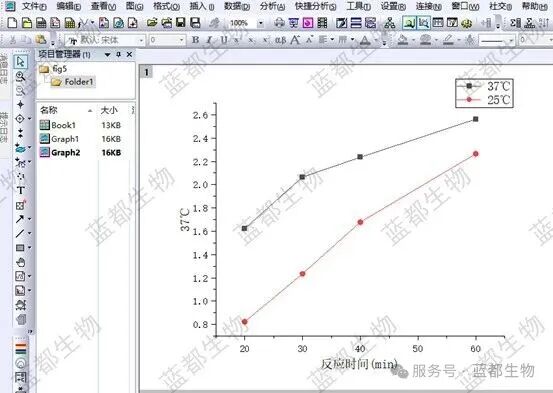Click the y-axis title 37℃

click(185, 220)
